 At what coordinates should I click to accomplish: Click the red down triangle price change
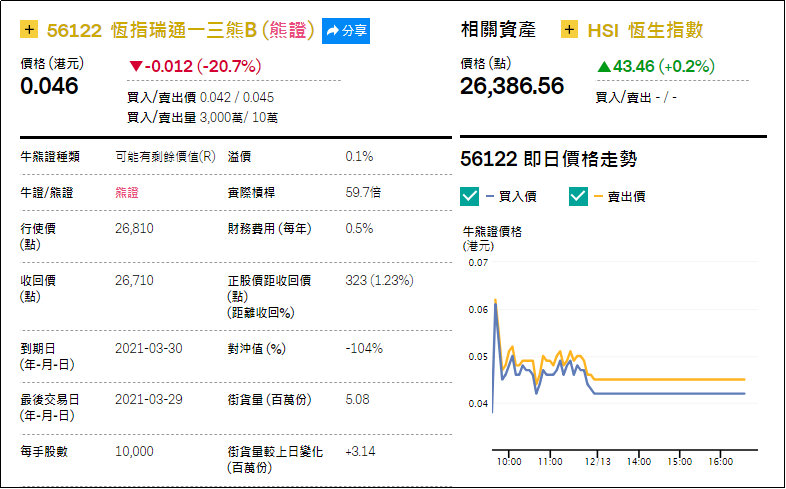point(136,66)
